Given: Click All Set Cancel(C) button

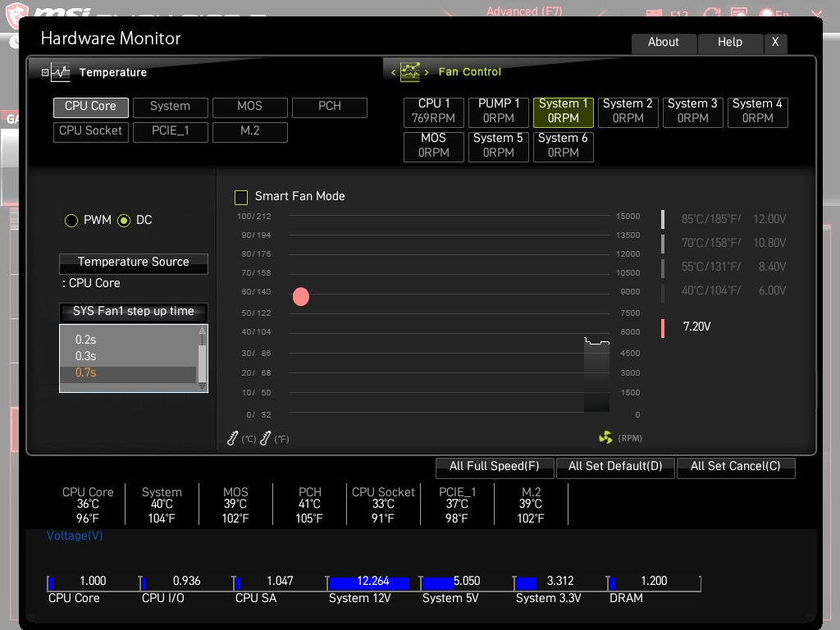Looking at the screenshot, I should (x=736, y=467).
